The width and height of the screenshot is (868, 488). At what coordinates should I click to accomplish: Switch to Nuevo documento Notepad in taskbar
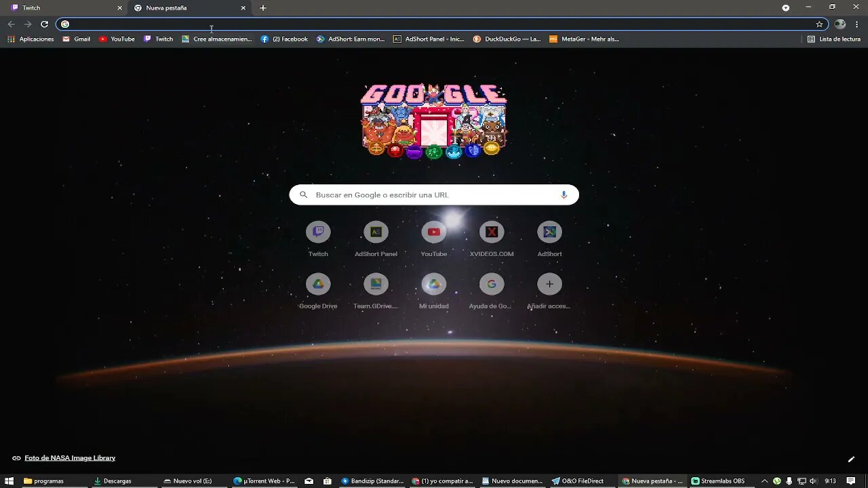(x=512, y=481)
